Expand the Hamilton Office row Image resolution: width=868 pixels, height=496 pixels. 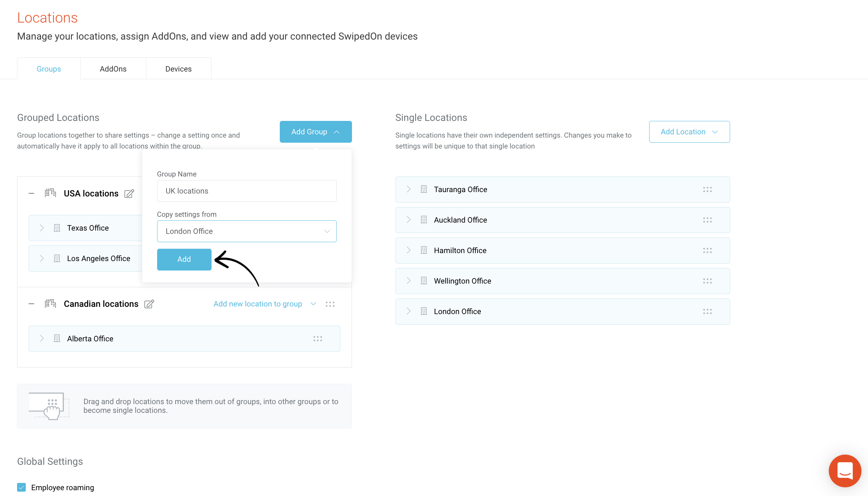409,250
